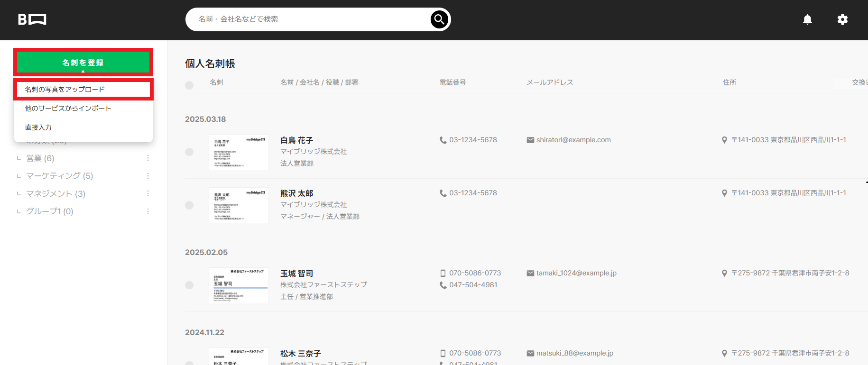This screenshot has height=365, width=868.
Task: Open more options for マネジメント group
Action: [x=148, y=193]
